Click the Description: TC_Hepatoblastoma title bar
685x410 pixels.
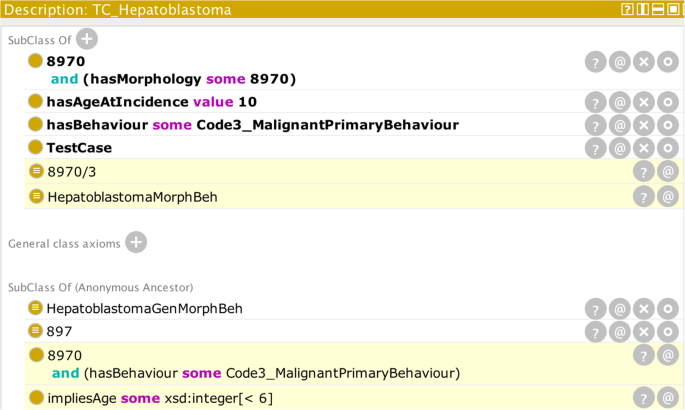(x=300, y=9)
